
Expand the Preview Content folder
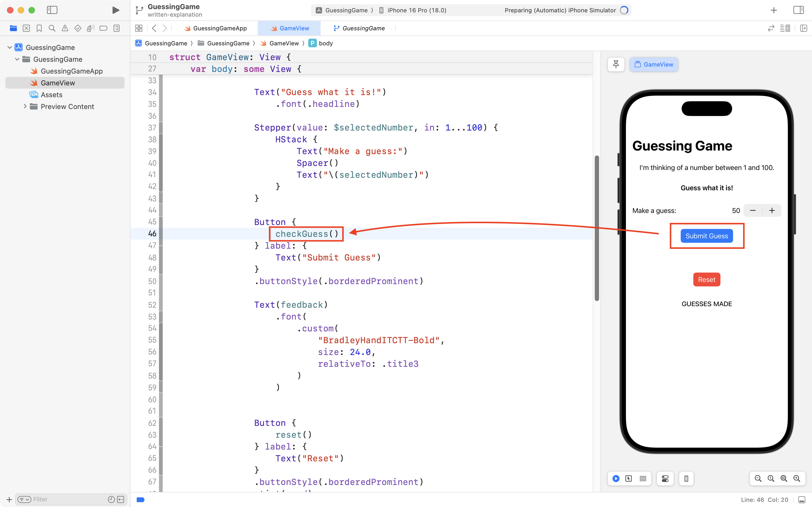[25, 106]
